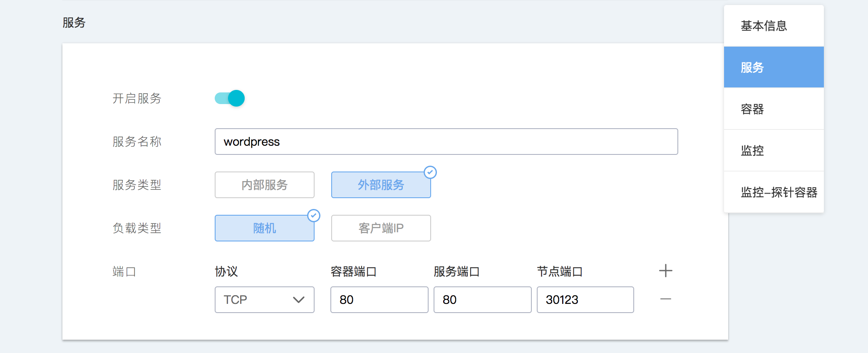Viewport: 868px width, 353px height.
Task: Go to 容器 section in side menu
Action: tap(774, 109)
